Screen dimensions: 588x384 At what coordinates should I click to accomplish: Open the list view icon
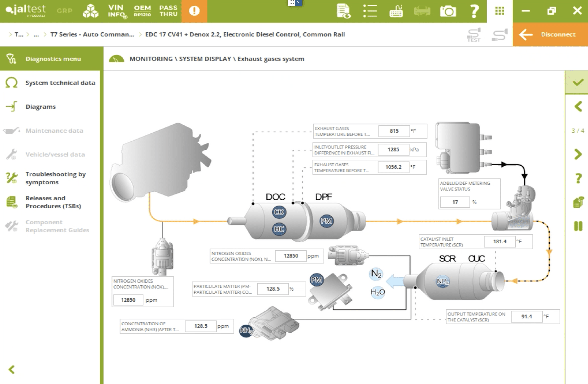point(370,11)
